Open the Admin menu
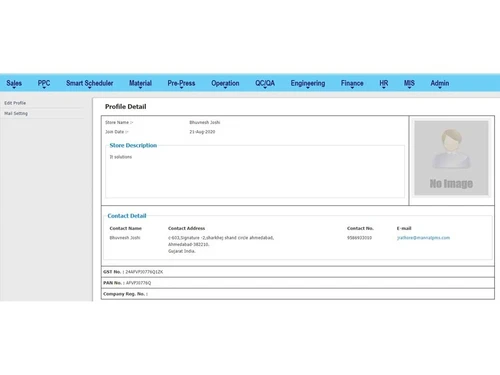 tap(440, 83)
